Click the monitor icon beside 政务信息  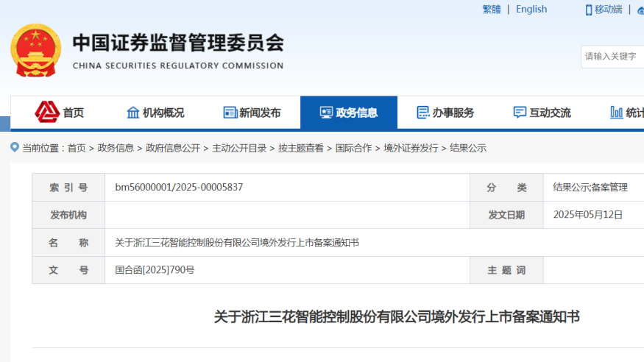click(327, 113)
